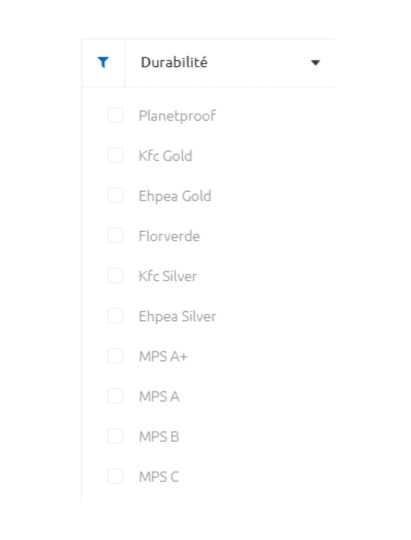Select the MPS B checkbox
411x540 pixels.
pos(115,436)
